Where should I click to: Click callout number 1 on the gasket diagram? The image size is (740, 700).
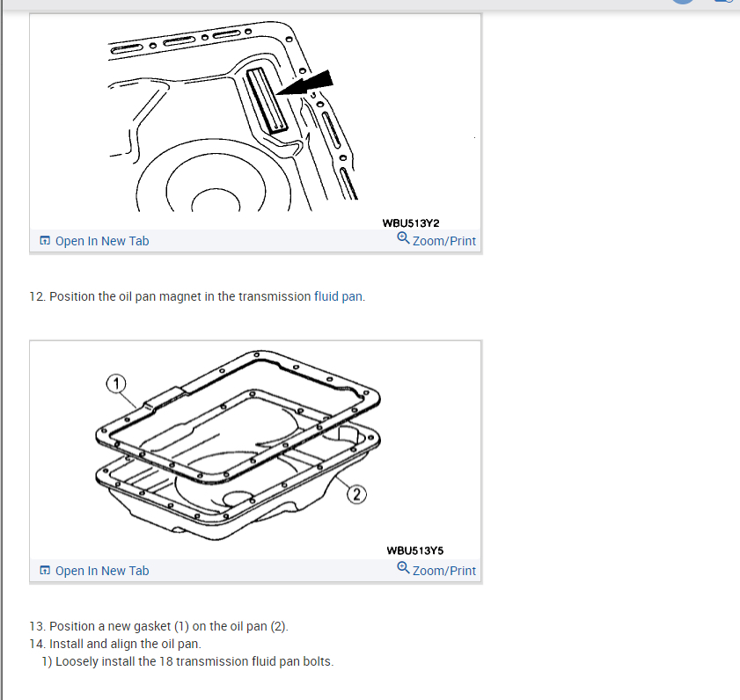click(x=116, y=383)
